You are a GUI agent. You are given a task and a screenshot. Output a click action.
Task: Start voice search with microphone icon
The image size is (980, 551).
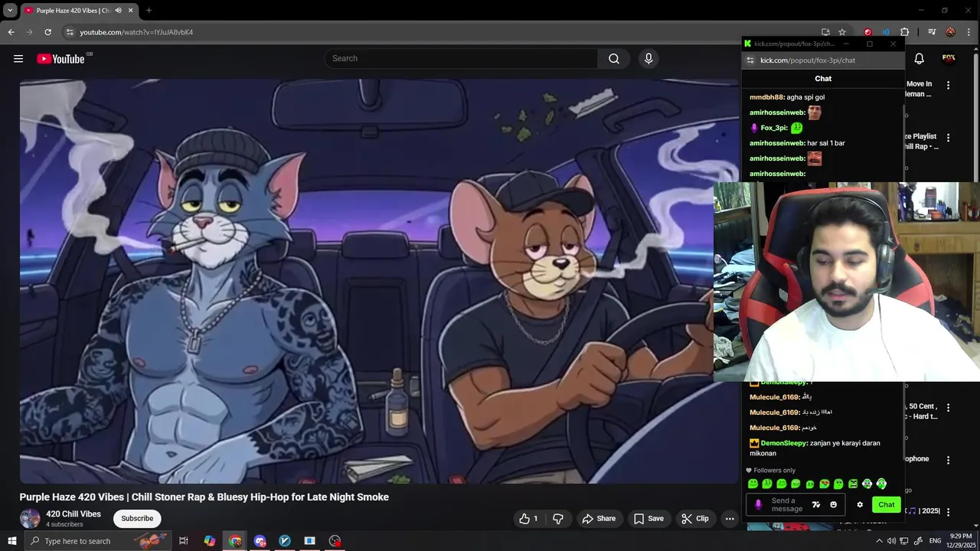point(648,59)
